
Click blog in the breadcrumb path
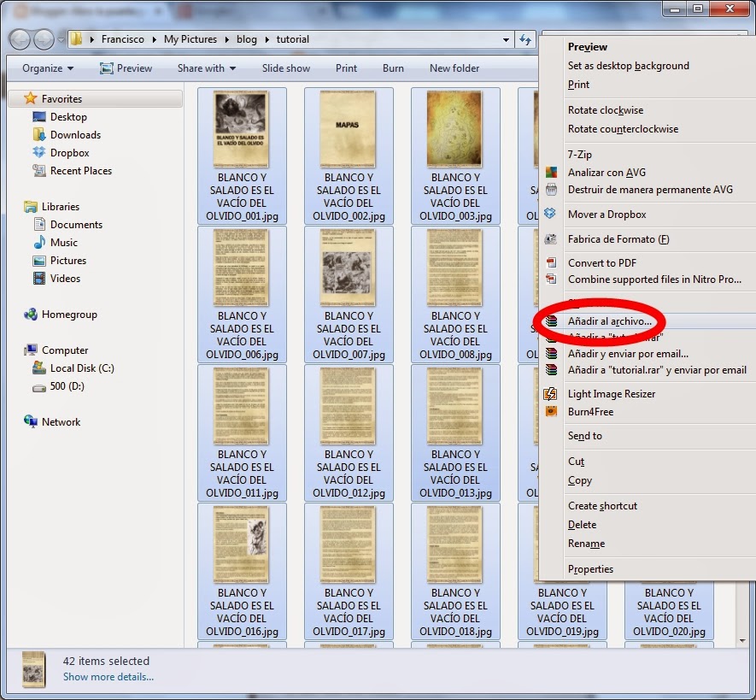tap(246, 39)
